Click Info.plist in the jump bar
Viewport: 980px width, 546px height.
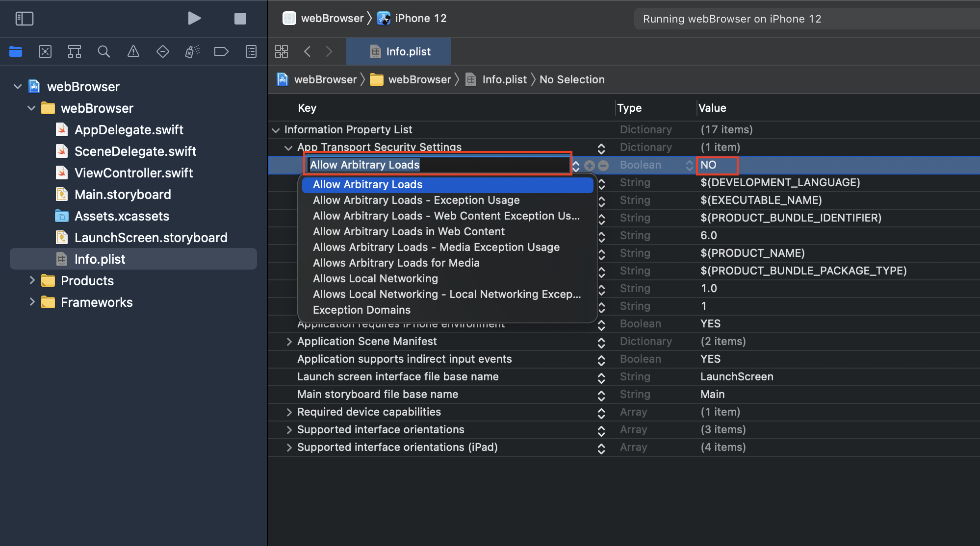point(496,79)
